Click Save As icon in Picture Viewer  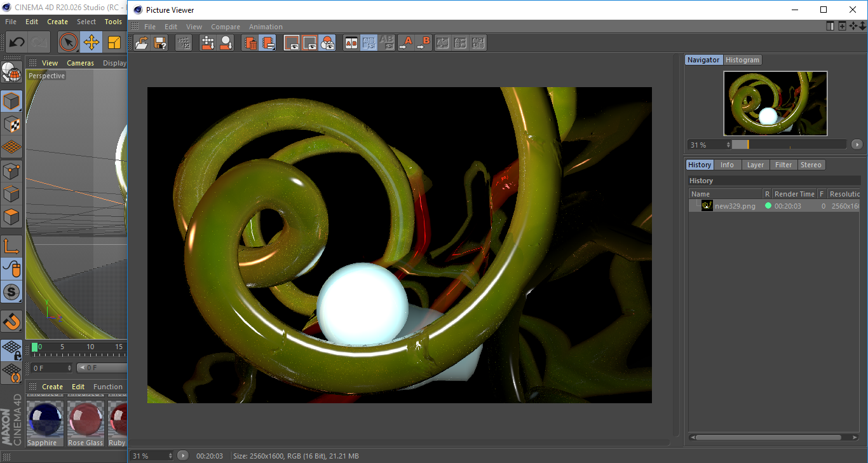(x=160, y=43)
